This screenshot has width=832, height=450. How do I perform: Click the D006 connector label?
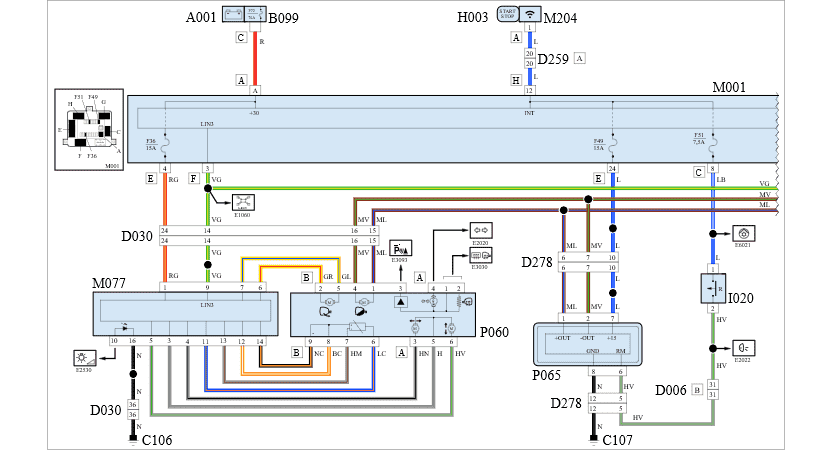tap(670, 389)
